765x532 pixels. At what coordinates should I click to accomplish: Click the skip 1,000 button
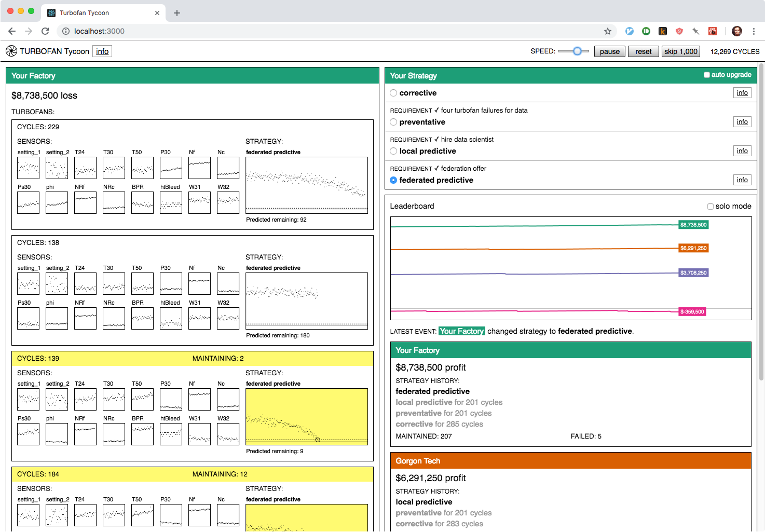(x=681, y=51)
